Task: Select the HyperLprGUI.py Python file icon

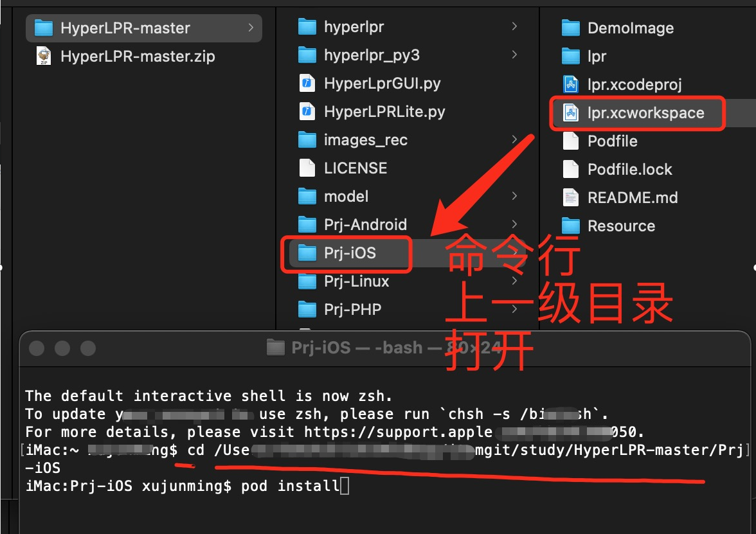Action: point(307,83)
